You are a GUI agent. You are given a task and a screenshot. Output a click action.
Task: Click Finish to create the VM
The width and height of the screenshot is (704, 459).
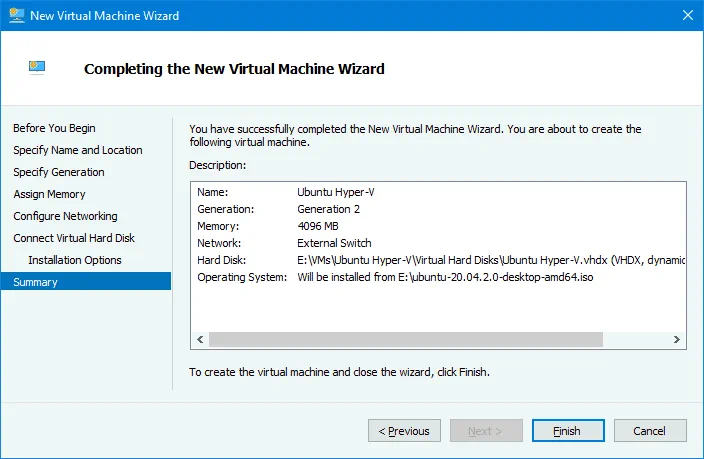(567, 431)
